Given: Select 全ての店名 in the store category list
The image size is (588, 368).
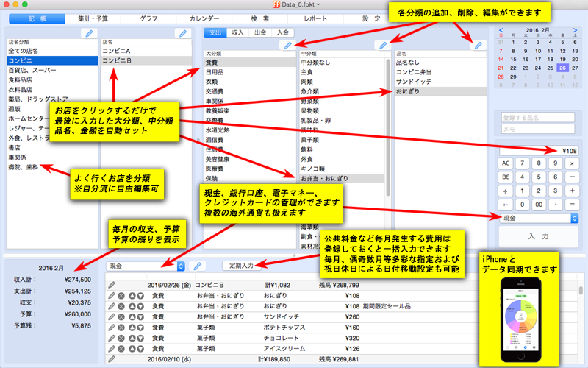Looking at the screenshot, I should (52, 51).
